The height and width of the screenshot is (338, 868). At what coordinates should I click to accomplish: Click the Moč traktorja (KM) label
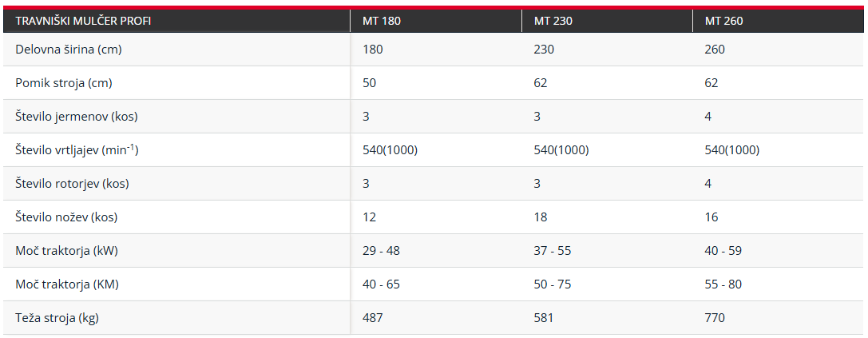coord(67,284)
